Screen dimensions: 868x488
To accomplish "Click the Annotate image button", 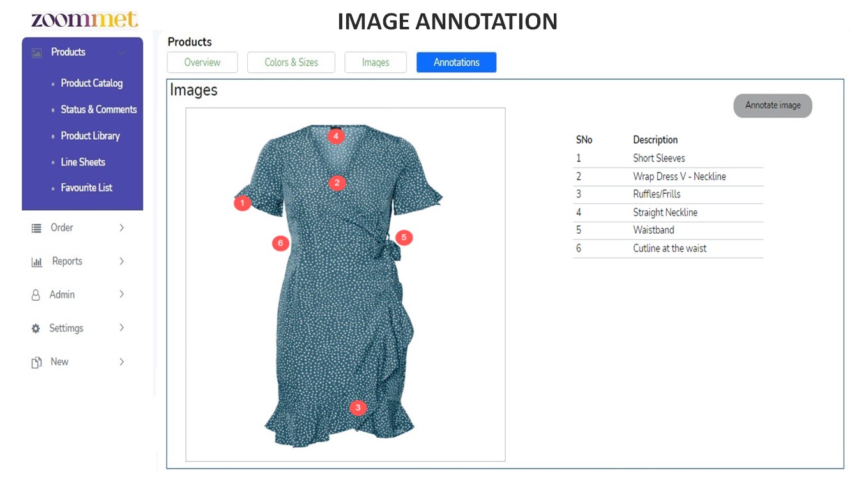I will [x=773, y=105].
